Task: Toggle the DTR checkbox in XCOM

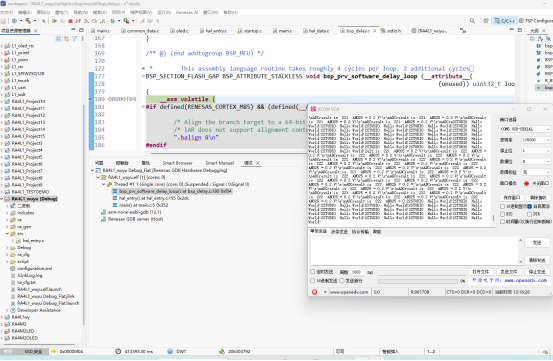Action: 530,214
